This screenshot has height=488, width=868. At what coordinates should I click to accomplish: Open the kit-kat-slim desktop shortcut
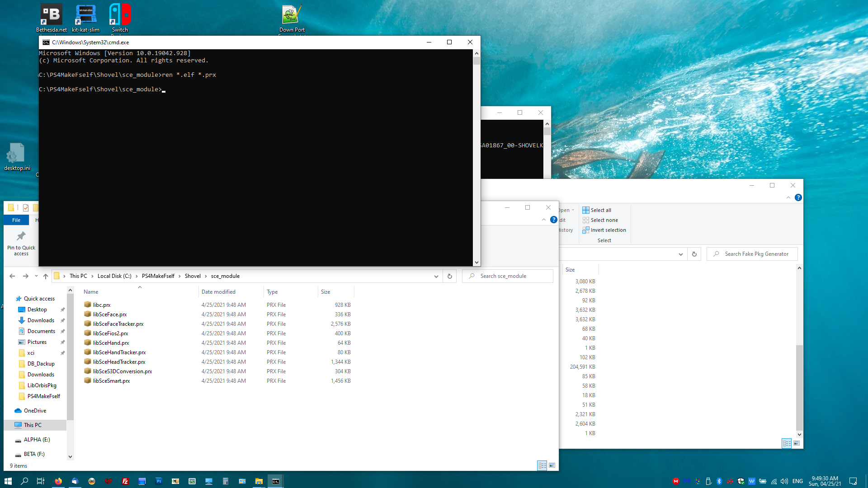point(85,18)
